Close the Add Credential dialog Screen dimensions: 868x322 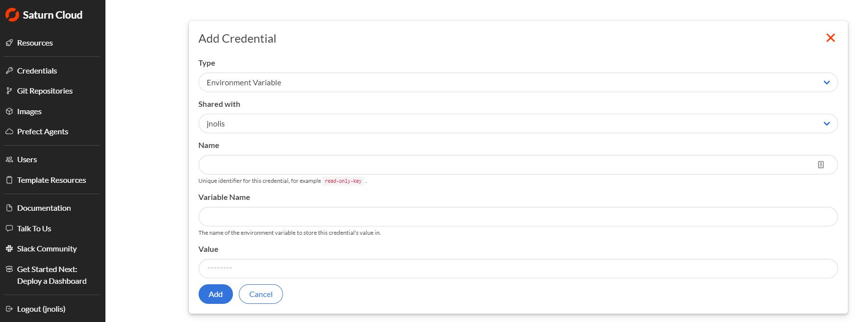tap(830, 38)
